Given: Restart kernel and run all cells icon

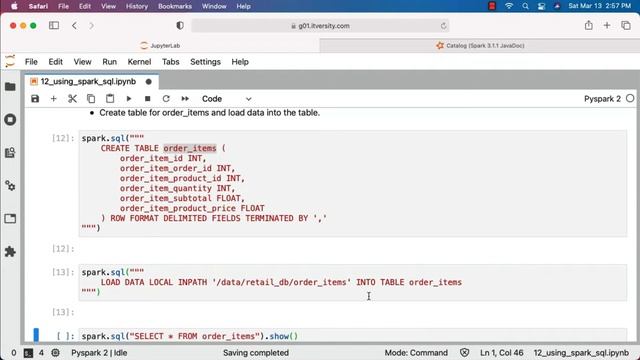Looking at the screenshot, I should tap(185, 99).
